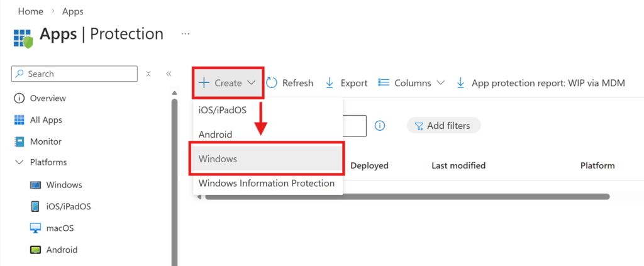Image resolution: width=644 pixels, height=266 pixels.
Task: Click the horizontal scrollbar under the table
Action: [x=402, y=197]
